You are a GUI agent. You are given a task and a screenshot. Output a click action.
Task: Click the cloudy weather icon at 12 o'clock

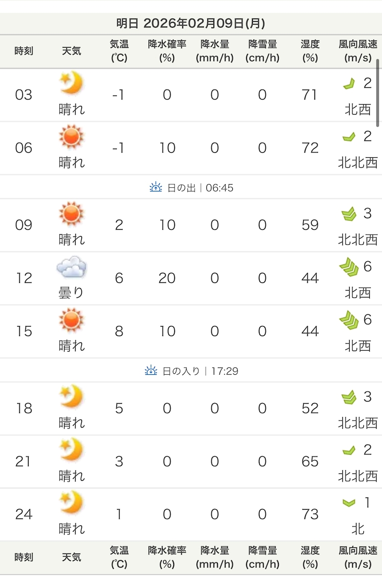coord(71,267)
